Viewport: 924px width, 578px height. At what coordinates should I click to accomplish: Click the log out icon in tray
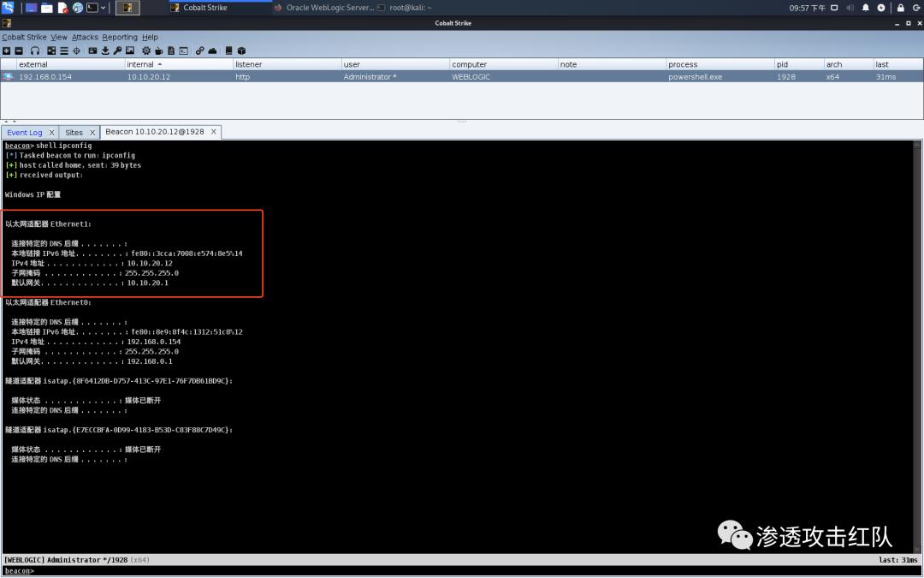pos(916,8)
